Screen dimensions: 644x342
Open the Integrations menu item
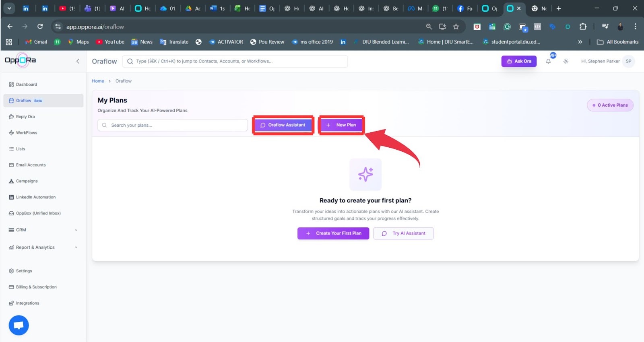[x=27, y=303]
